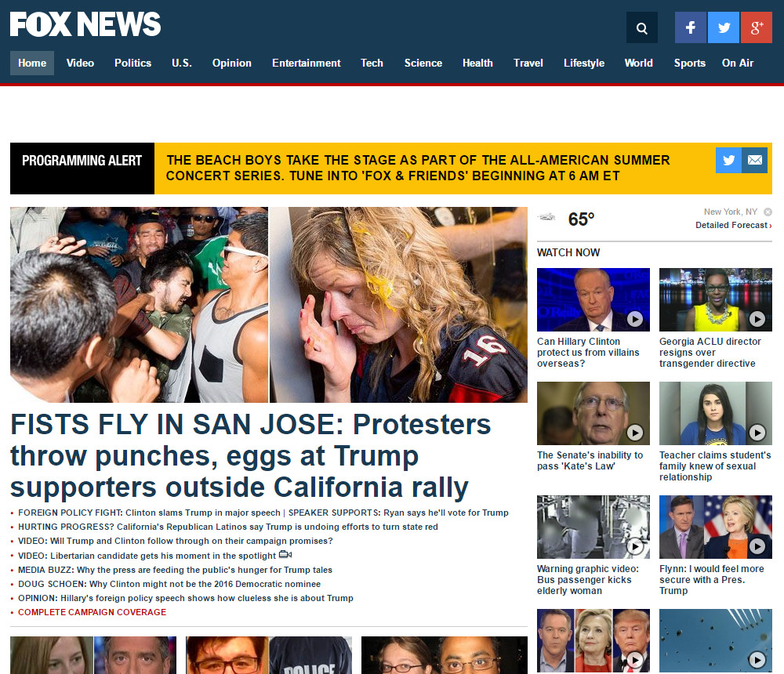Navigate to the Sports section
Viewport: 784px width, 674px height.
689,63
